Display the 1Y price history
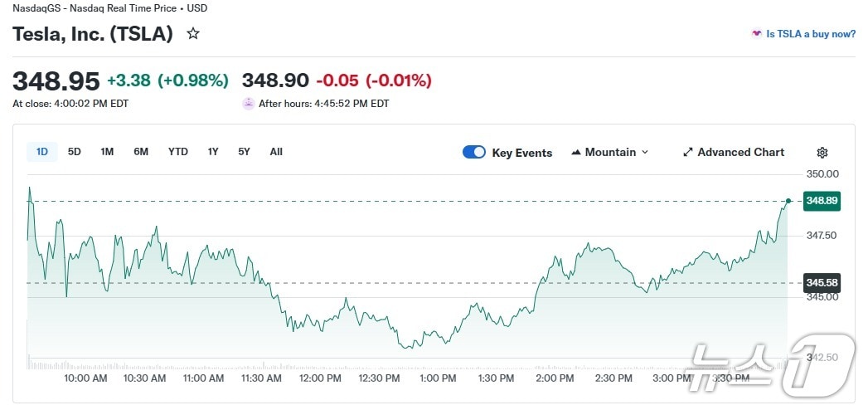Image resolution: width=868 pixels, height=410 pixels. click(x=213, y=152)
